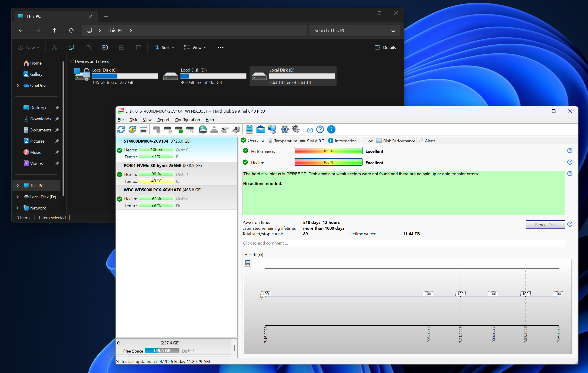Open the View dropdown in File Explorer

click(195, 47)
